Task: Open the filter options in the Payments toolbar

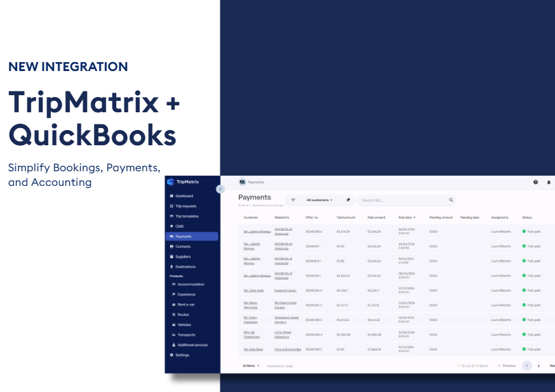Action: click(x=293, y=200)
